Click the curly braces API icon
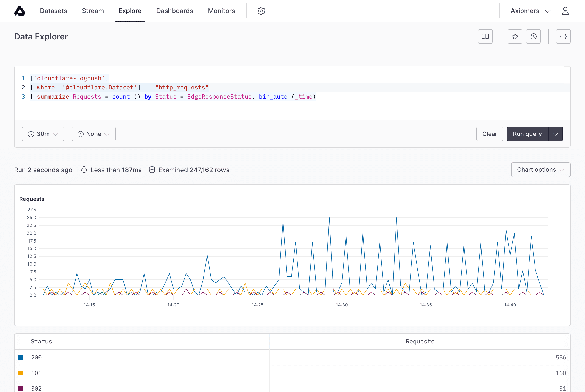Viewport: 585px width, 392px height. pos(563,36)
